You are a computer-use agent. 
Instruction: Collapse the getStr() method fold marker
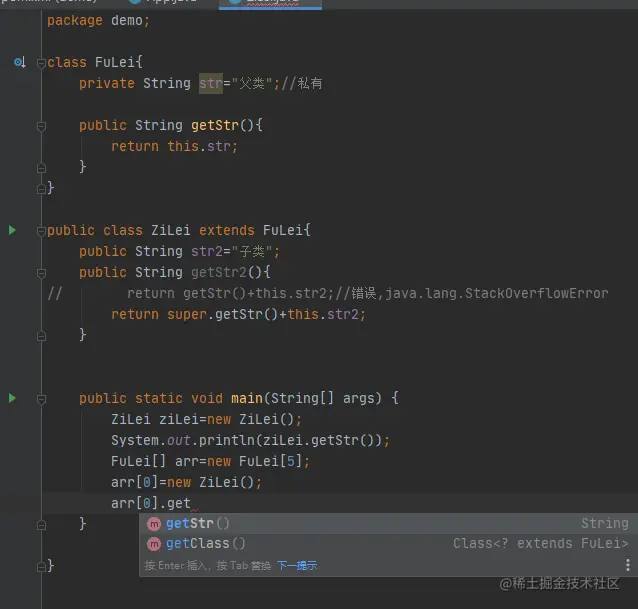41,126
